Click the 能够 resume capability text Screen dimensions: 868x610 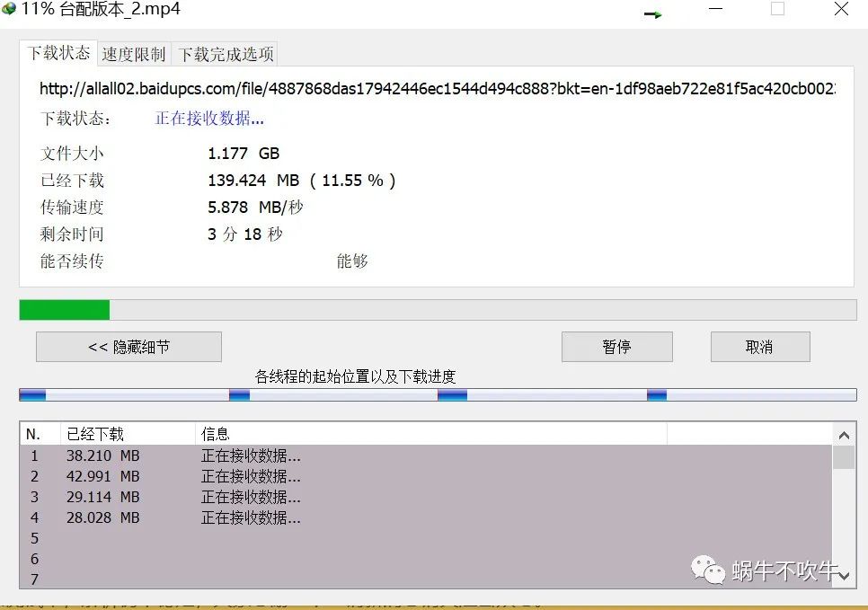click(x=352, y=261)
